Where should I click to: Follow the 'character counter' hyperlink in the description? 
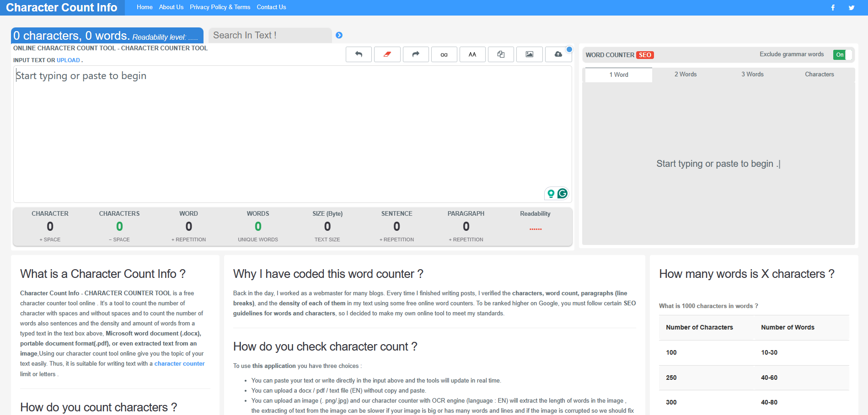pyautogui.click(x=179, y=364)
